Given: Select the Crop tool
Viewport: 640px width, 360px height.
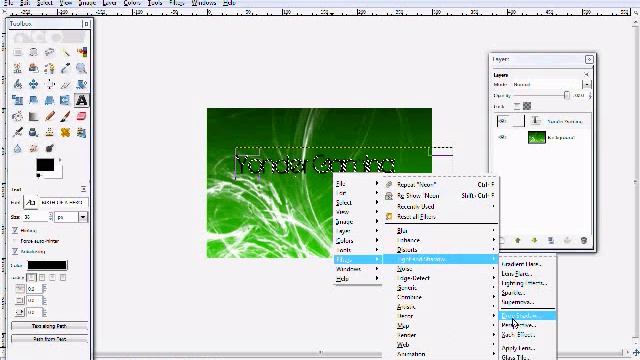Looking at the screenshot, I should [x=65, y=84].
